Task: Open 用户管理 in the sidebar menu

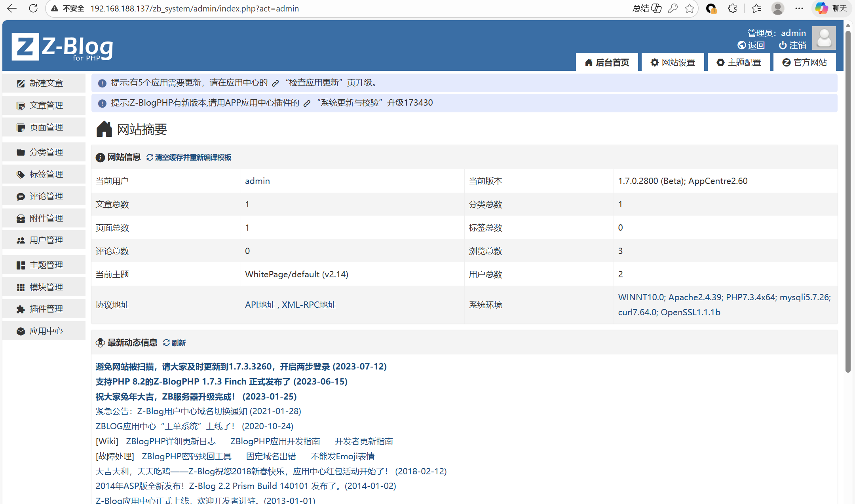Action: coord(46,240)
